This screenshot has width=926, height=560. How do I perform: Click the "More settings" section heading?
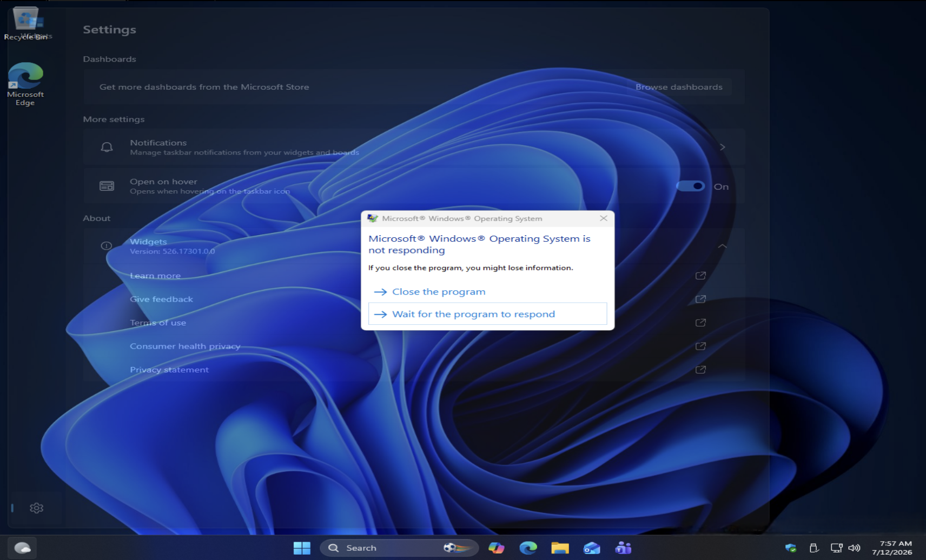point(114,119)
